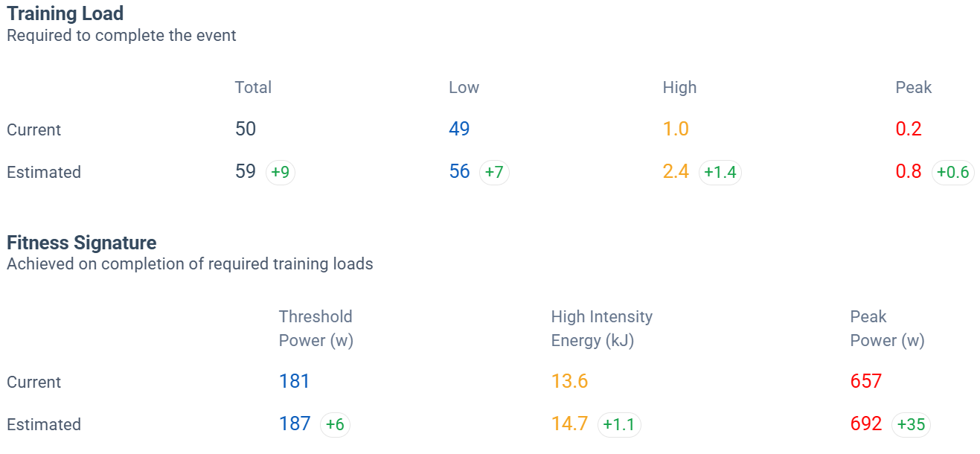This screenshot has height=454, width=980.
Task: Click current total training load value 50
Action: (x=246, y=130)
